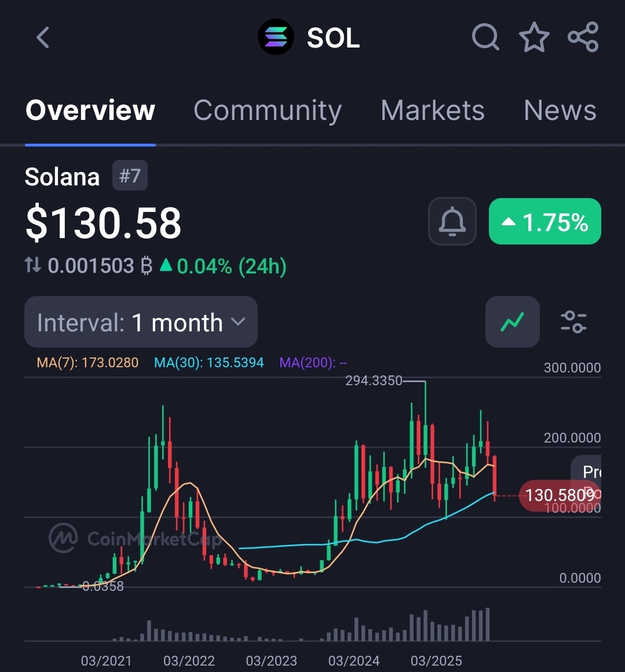Open the Markets tab
The image size is (625, 672).
[x=432, y=110]
